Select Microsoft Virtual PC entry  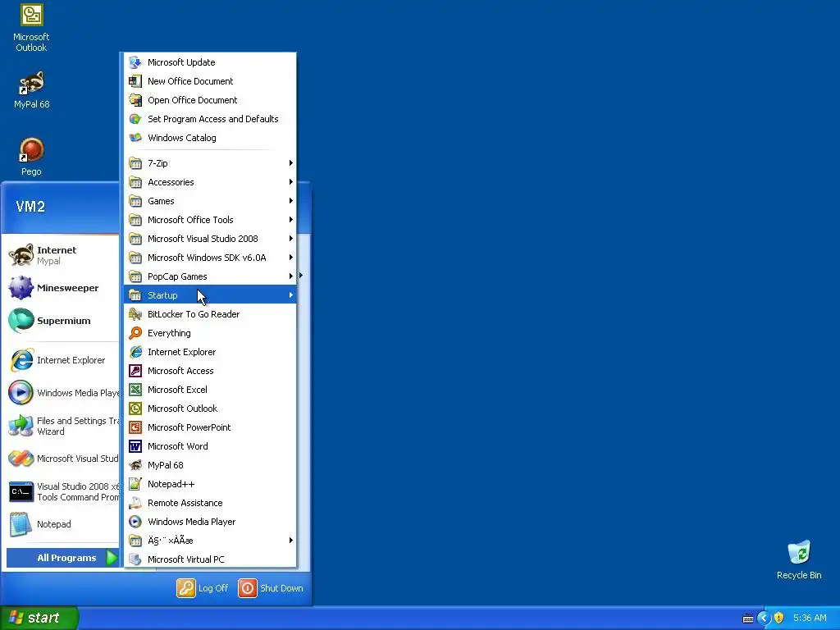210,559
